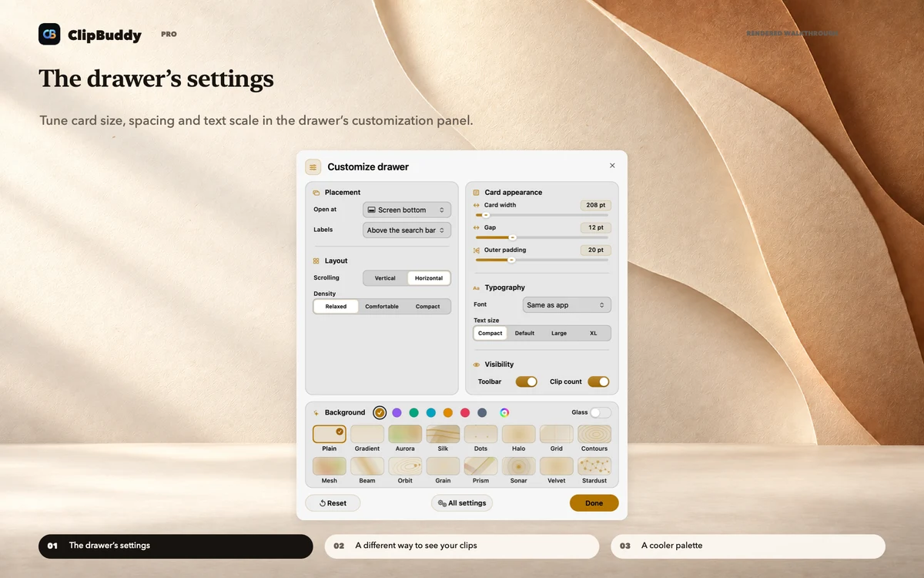The image size is (924, 578).
Task: Open All settings
Action: (x=462, y=503)
